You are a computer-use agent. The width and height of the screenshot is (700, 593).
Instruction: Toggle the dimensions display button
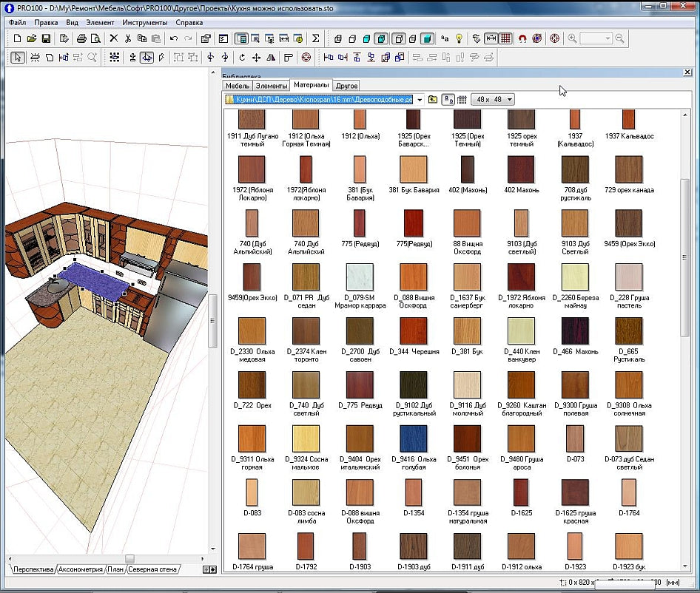coord(491,39)
